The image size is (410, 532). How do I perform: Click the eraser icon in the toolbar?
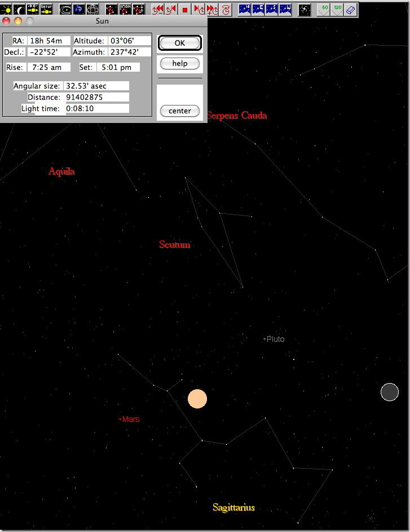350,9
